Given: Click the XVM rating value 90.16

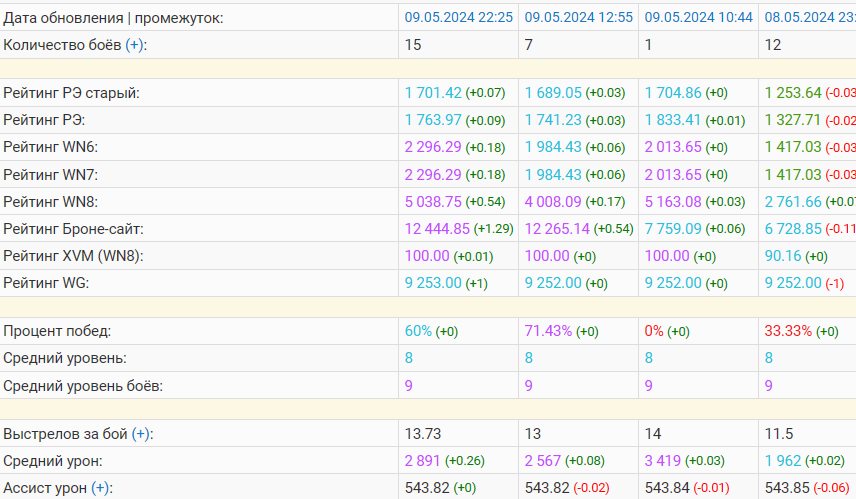Looking at the screenshot, I should point(783,256).
